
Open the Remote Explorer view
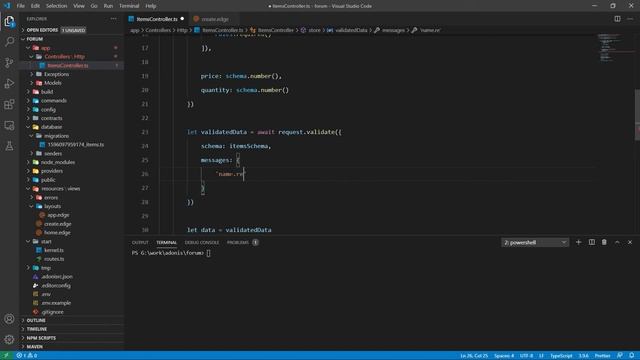click(x=9, y=125)
